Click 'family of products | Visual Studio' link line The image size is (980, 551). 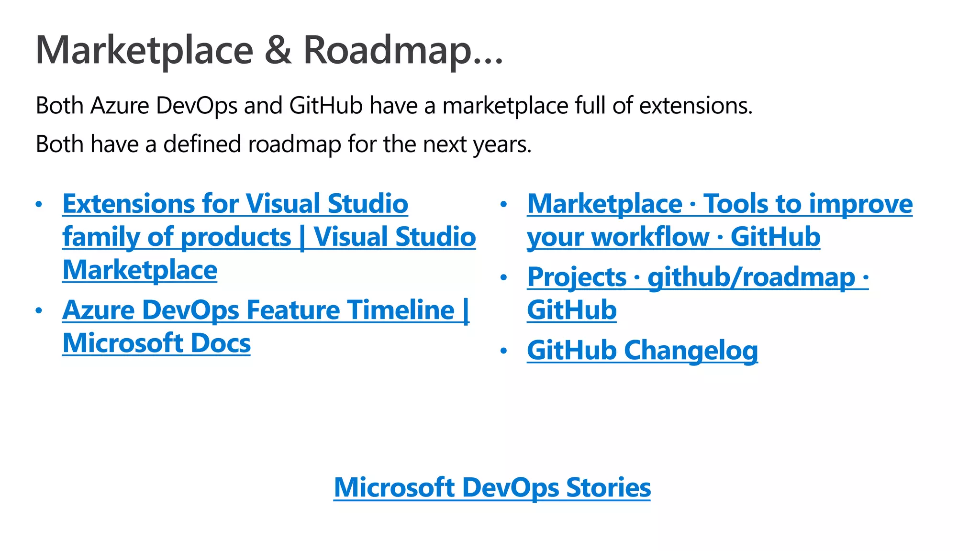coord(269,237)
